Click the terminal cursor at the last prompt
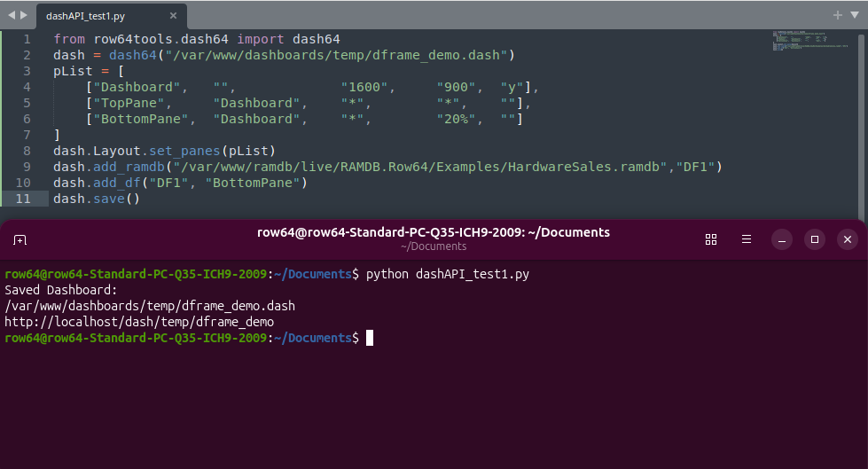 (x=370, y=338)
